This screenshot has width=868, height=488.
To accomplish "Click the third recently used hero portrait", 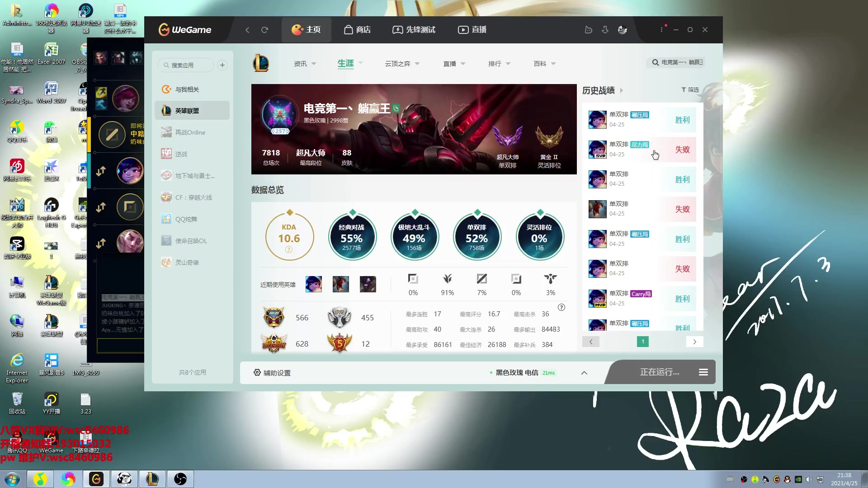I will click(x=368, y=284).
